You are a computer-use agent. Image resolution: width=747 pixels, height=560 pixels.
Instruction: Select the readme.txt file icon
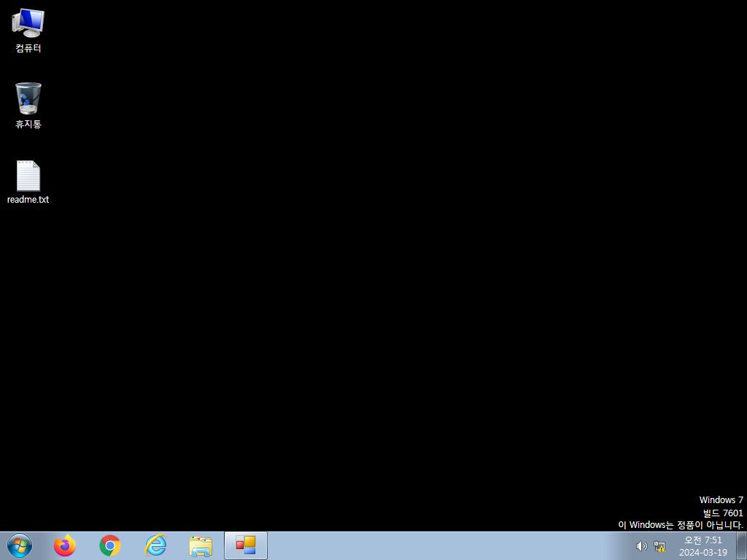(x=28, y=175)
